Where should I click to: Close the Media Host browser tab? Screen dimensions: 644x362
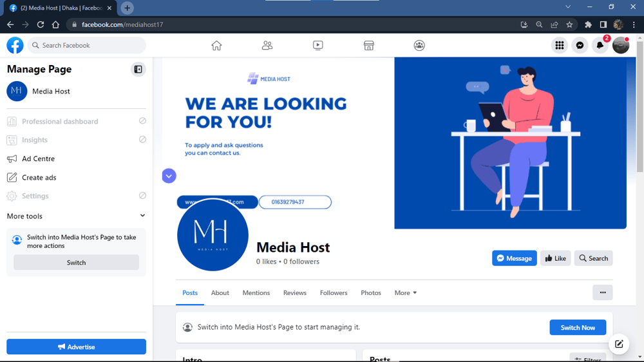point(109,8)
